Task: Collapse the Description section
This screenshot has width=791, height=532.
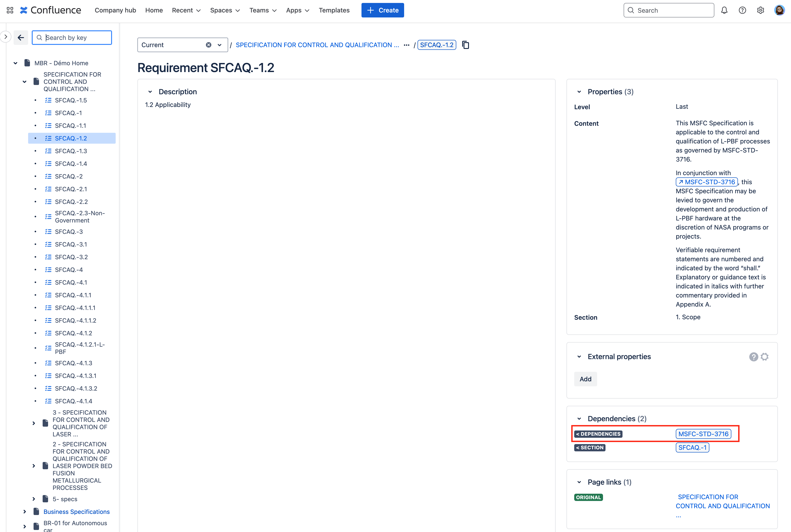Action: [x=150, y=92]
